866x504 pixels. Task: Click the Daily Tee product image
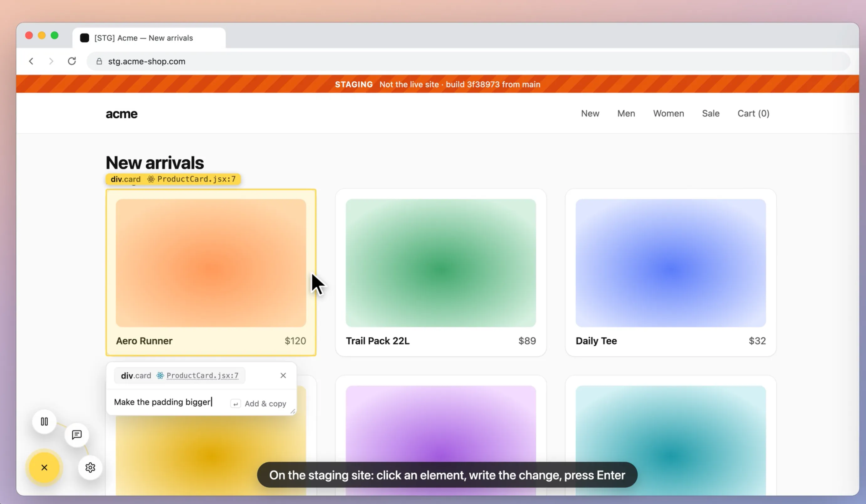coord(670,263)
